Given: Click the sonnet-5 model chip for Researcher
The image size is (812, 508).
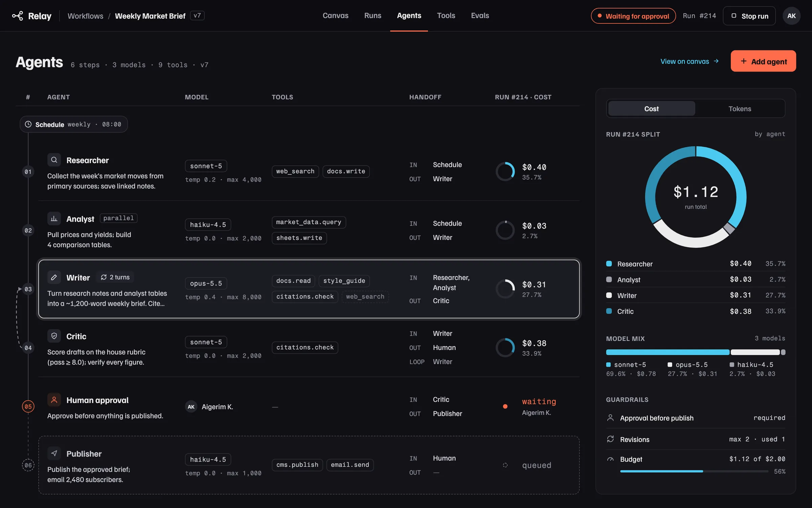Looking at the screenshot, I should (x=206, y=166).
